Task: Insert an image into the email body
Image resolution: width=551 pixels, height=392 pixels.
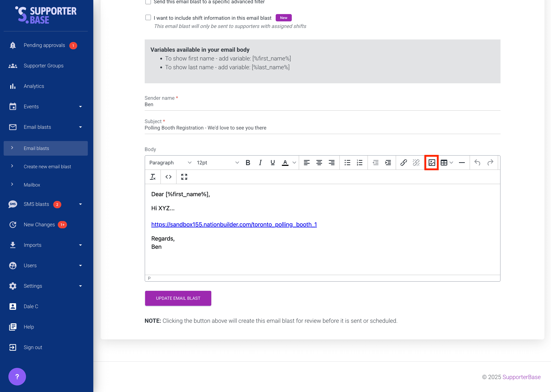Action: [x=432, y=162]
